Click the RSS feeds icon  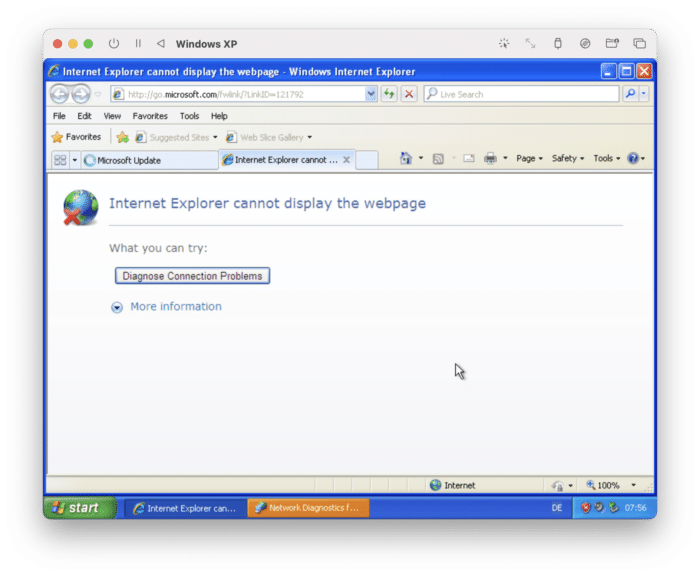438,159
